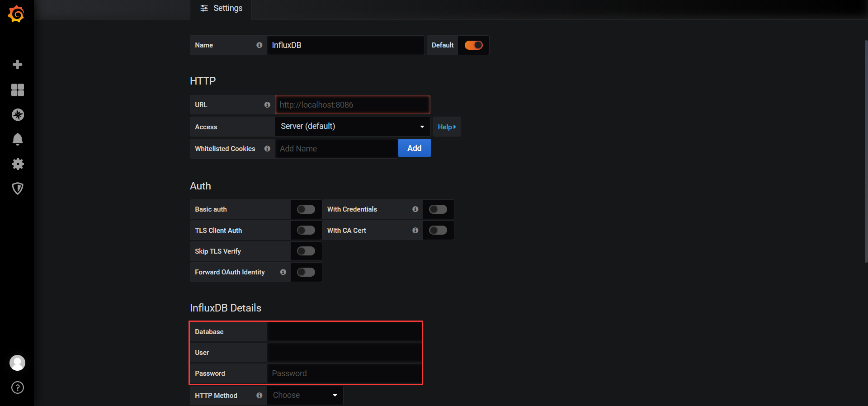Screen dimensions: 868x406
Task: Select the Settings tab
Action: 221,9
